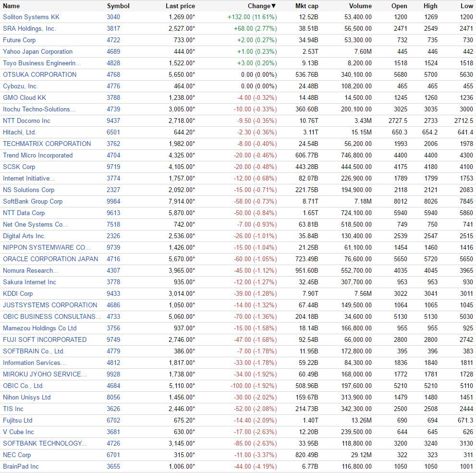Sort by the Symbol column header

[118, 6]
